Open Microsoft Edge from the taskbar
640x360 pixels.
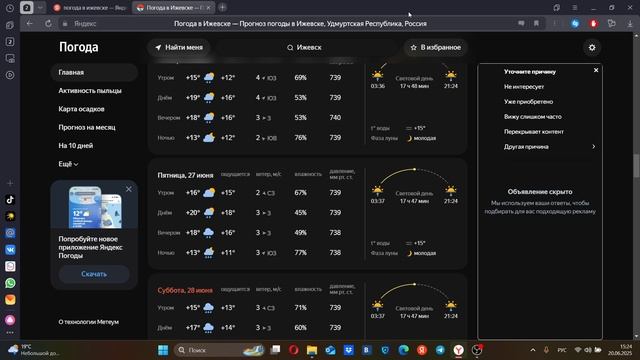point(403,350)
